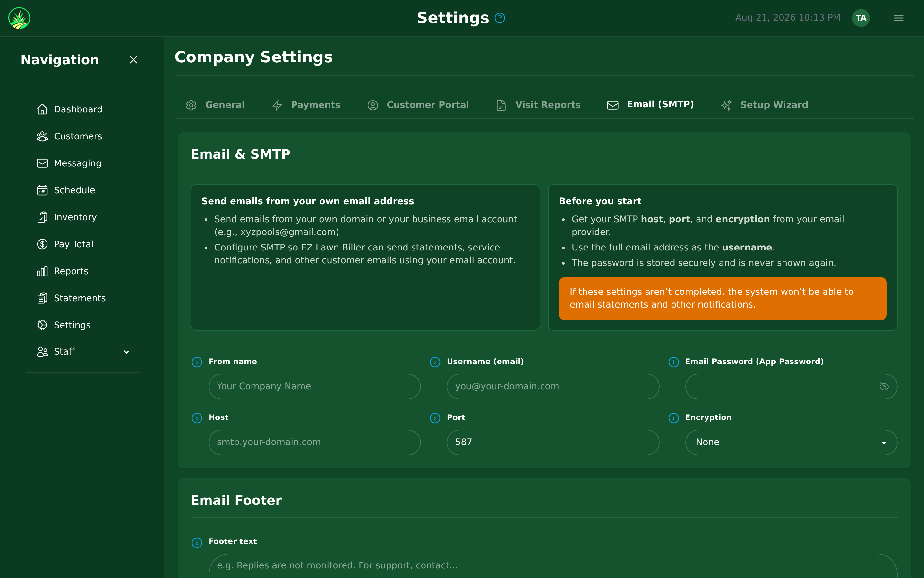Click the Settings gear icon in sidebar

click(42, 325)
